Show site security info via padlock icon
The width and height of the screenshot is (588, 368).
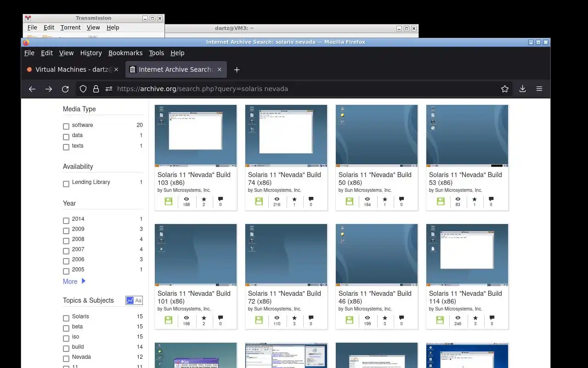point(96,89)
